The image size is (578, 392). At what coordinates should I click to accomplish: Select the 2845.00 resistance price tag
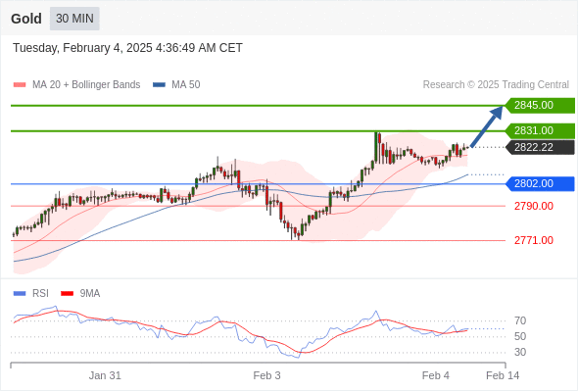coord(540,106)
